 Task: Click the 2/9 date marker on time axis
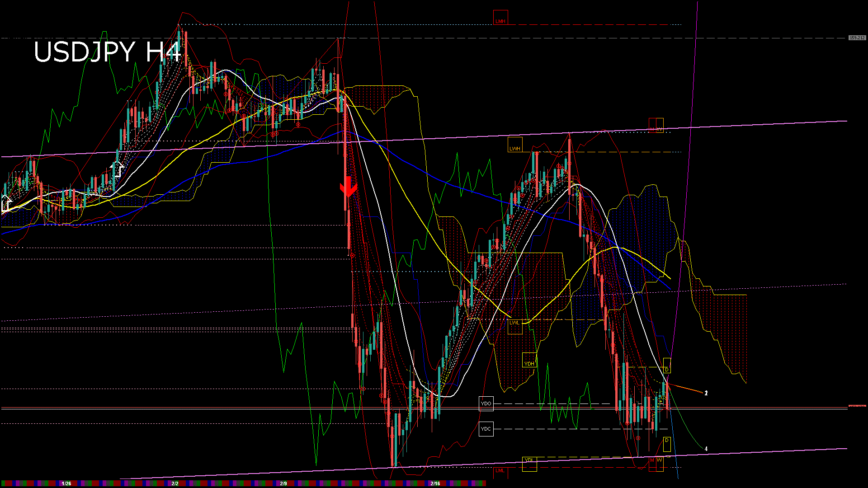tap(283, 483)
